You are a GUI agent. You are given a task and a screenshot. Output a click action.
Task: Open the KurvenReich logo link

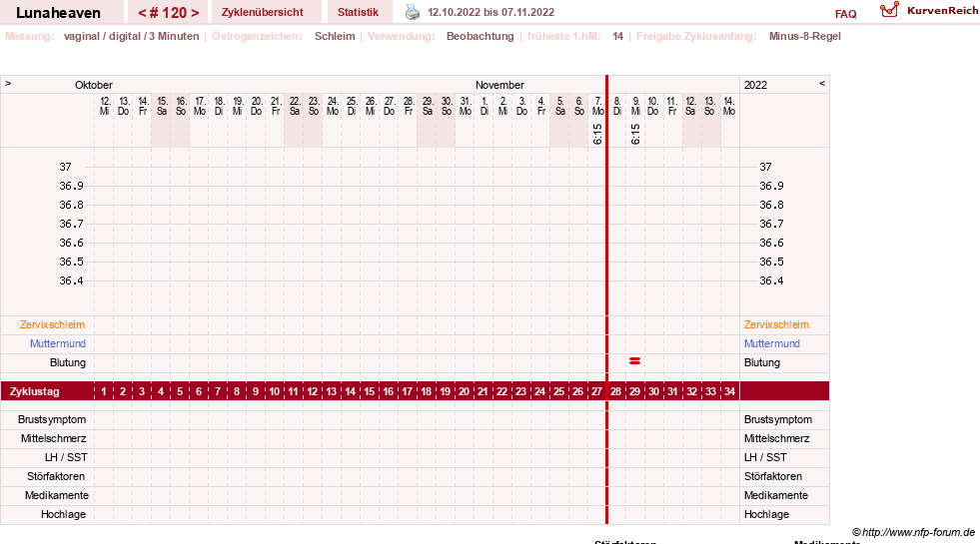(929, 11)
